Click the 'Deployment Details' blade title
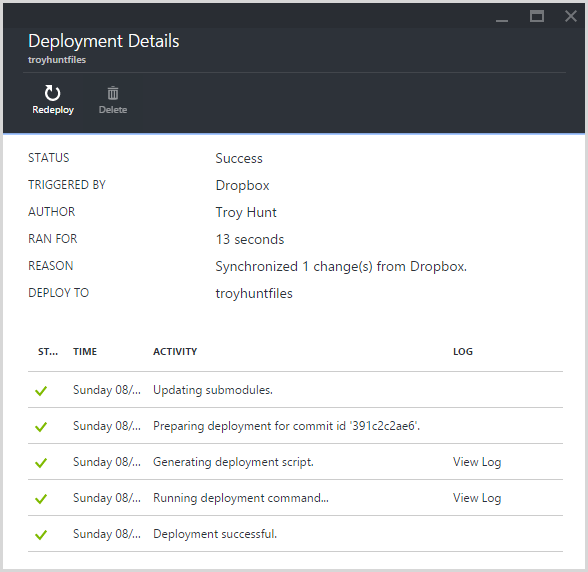The height and width of the screenshot is (572, 588). [x=104, y=41]
